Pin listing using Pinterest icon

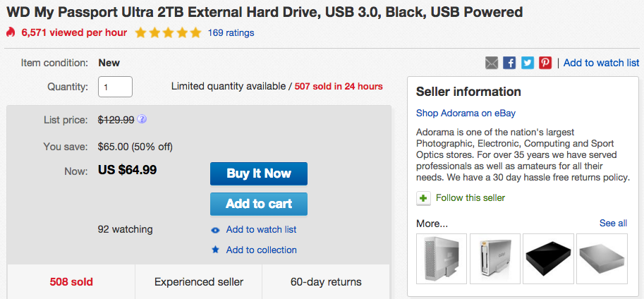(545, 63)
